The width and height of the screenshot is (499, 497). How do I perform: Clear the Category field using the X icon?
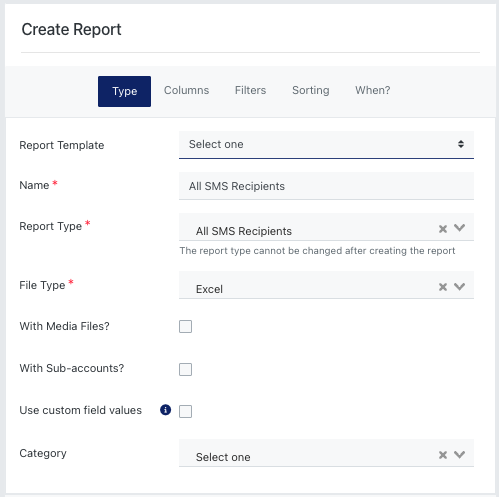[443, 455]
